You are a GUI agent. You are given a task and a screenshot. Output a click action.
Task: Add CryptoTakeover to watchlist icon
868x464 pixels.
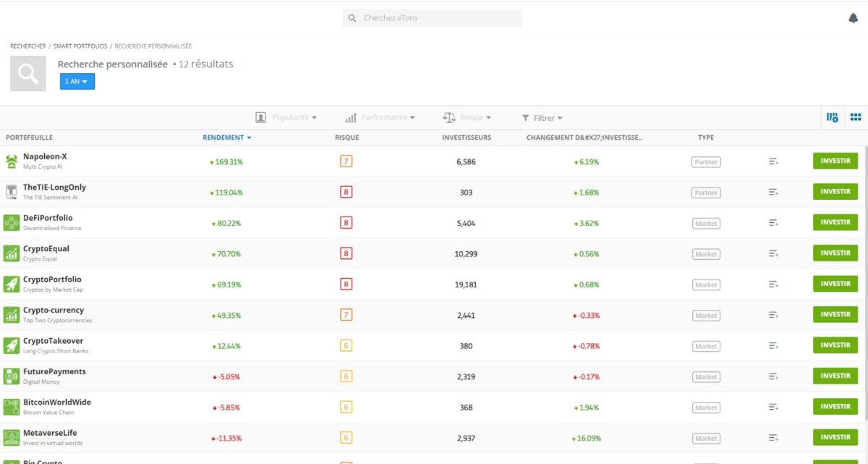coord(773,346)
